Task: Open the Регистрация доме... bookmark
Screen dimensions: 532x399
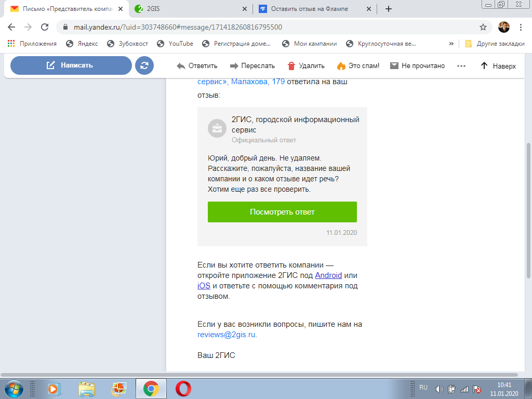Action: tap(236, 44)
